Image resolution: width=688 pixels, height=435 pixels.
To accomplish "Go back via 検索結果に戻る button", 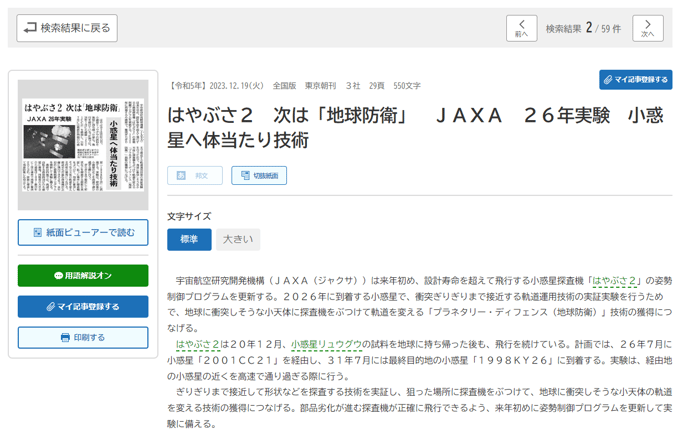I will click(67, 28).
